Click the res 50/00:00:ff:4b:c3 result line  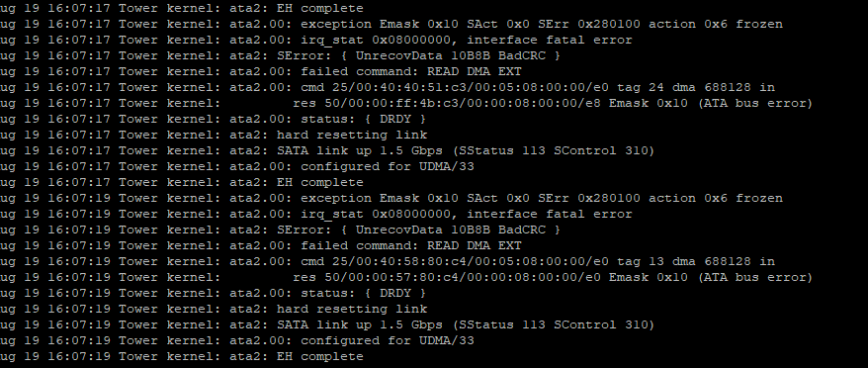(x=406, y=104)
